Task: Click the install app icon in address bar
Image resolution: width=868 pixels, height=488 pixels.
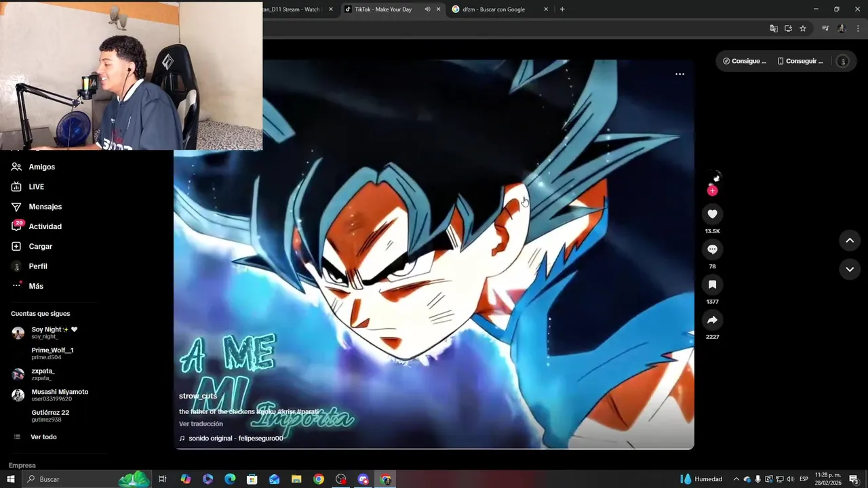Action: (788, 28)
